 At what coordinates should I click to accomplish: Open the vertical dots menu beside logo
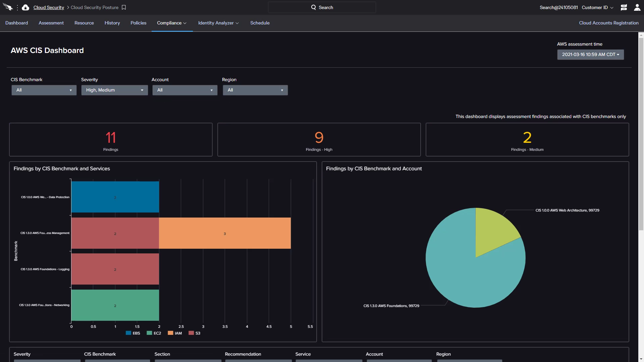(x=17, y=7)
